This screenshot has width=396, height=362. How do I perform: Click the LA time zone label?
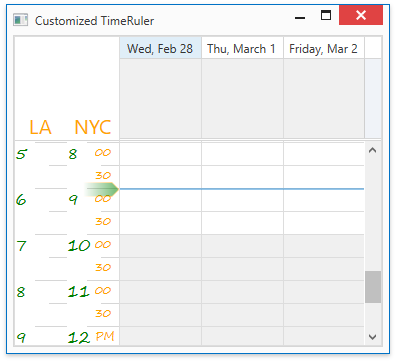40,127
